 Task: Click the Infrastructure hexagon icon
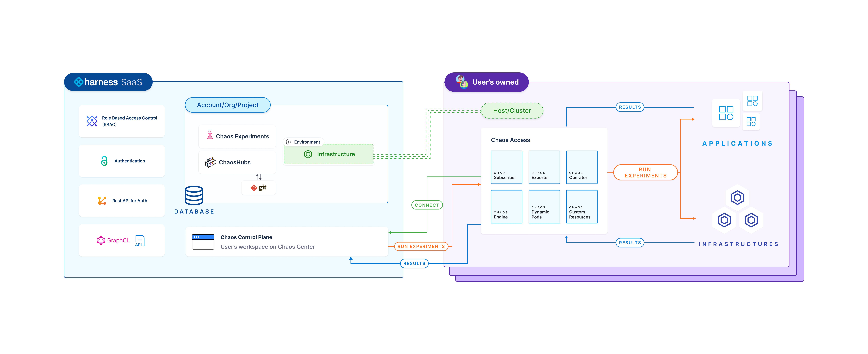click(x=308, y=154)
